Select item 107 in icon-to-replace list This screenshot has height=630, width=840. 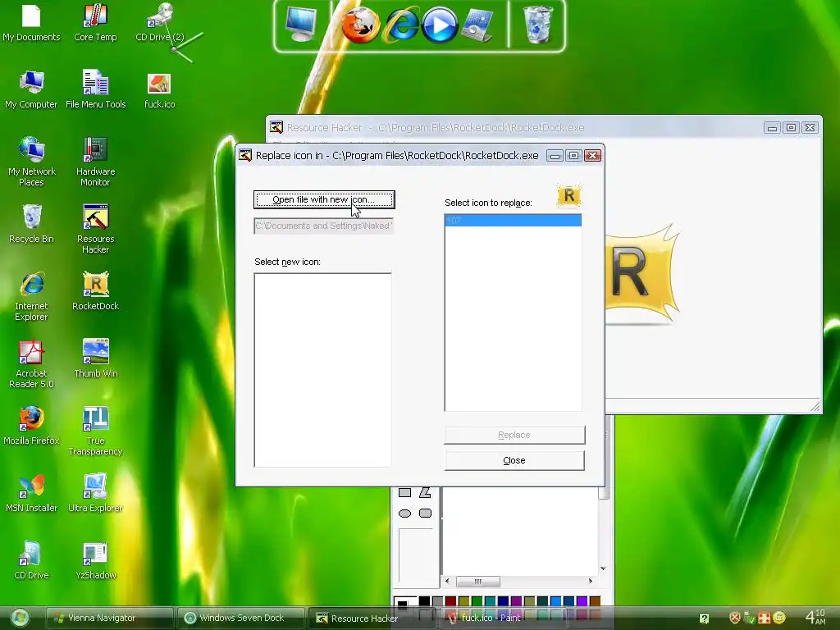click(x=513, y=220)
